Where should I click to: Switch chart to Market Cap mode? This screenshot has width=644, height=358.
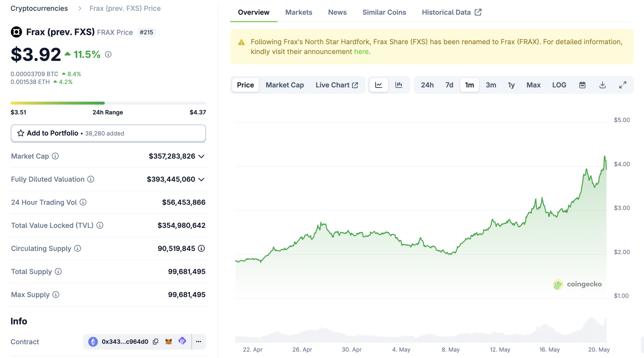tap(285, 85)
